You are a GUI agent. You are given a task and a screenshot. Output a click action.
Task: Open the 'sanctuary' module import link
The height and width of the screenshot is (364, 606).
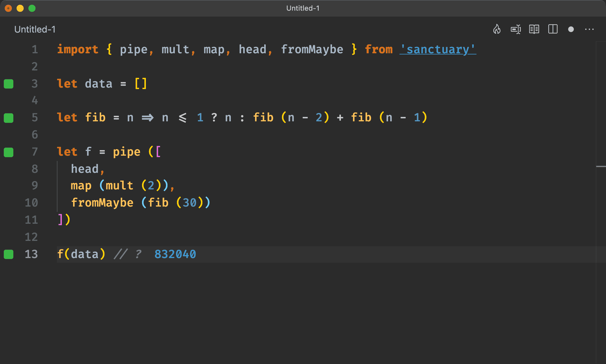click(437, 49)
